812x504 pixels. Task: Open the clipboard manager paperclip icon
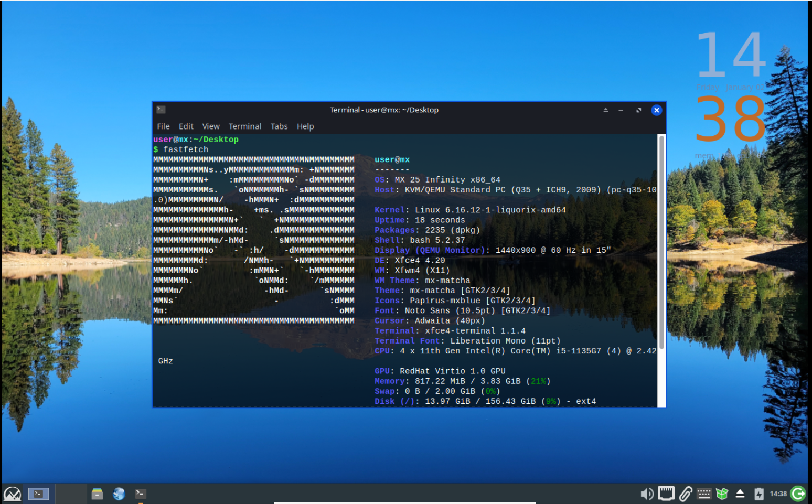(x=686, y=494)
